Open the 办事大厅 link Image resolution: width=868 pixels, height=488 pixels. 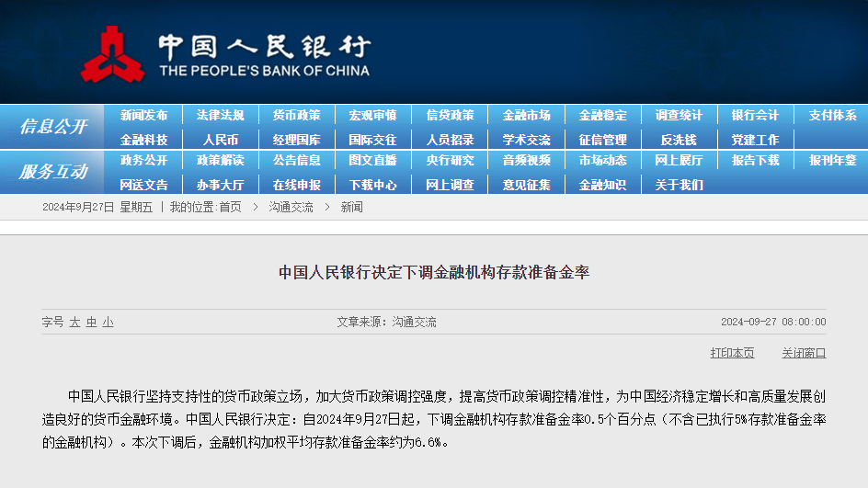point(220,184)
